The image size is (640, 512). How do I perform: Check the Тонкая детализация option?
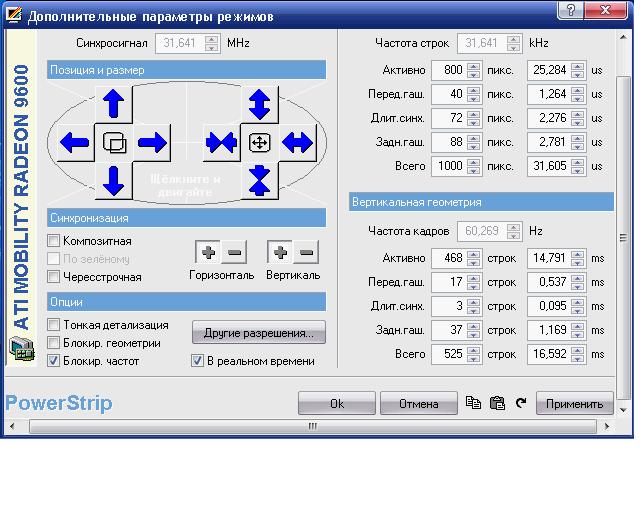click(55, 325)
